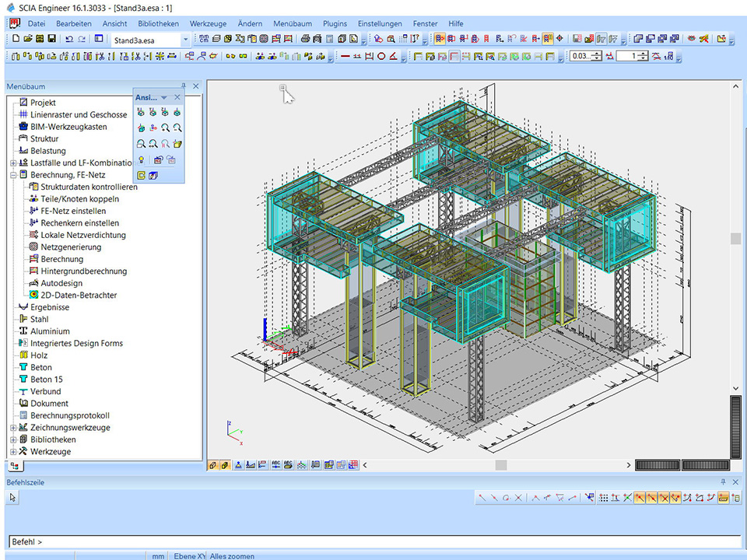Toggle the dot grid snap button
Image resolution: width=747 pixels, height=560 pixels.
click(x=603, y=498)
